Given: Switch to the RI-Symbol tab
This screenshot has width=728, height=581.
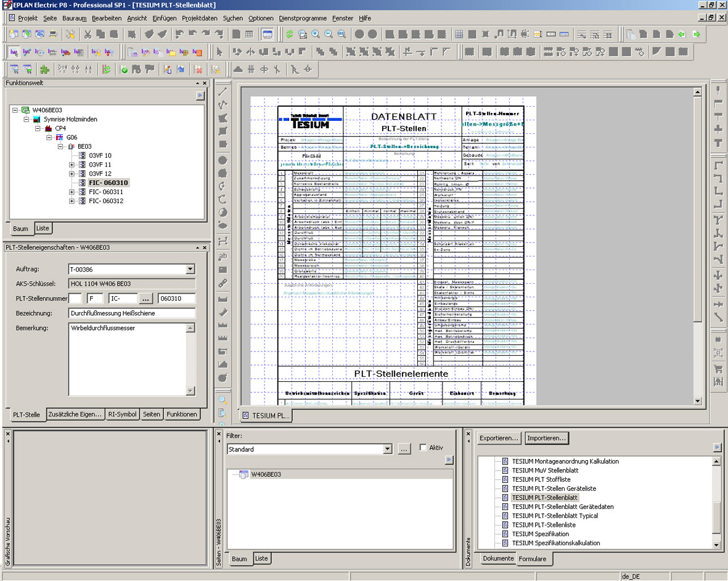Looking at the screenshot, I should click(122, 414).
